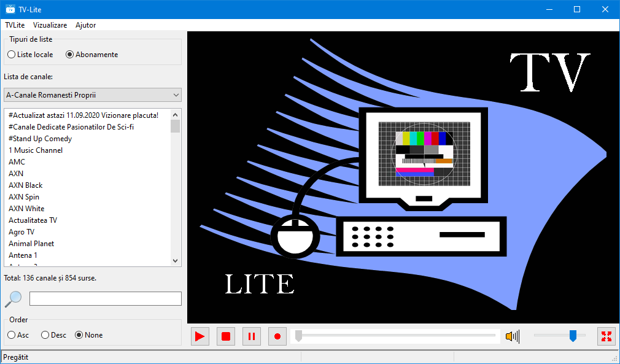
Task: Pause the stream with the Pause button
Action: tap(252, 336)
